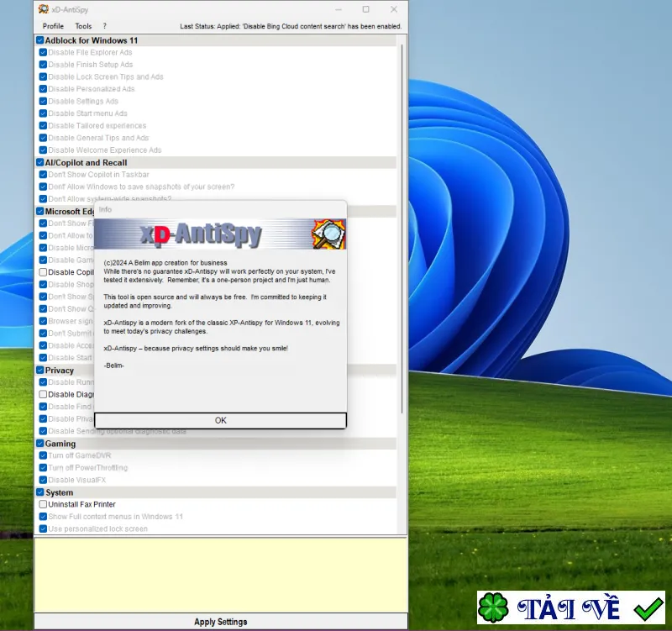Enable the Uninstall Fax Printer checkbox
The image size is (672, 631).
[x=43, y=504]
